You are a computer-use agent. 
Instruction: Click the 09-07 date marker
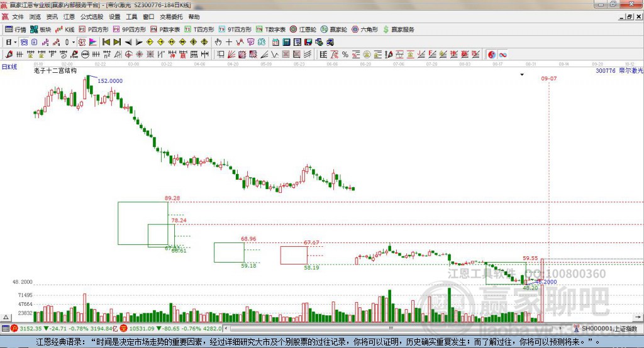548,79
